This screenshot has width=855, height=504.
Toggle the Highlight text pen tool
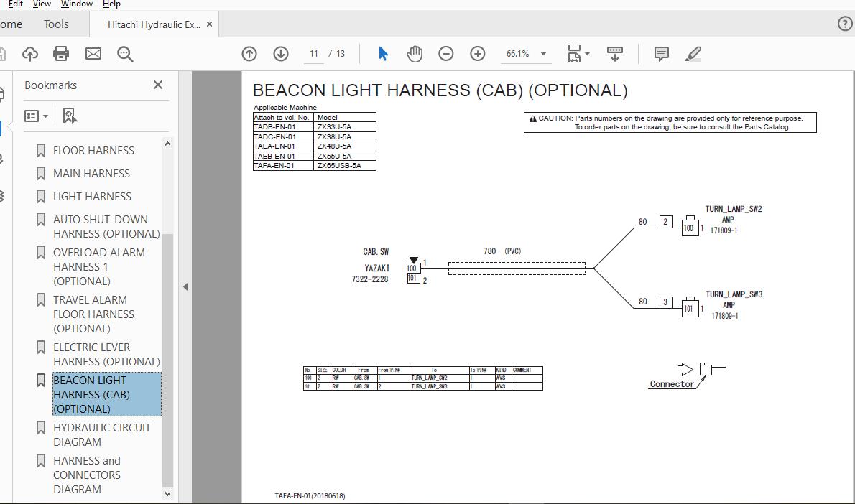[x=693, y=54]
